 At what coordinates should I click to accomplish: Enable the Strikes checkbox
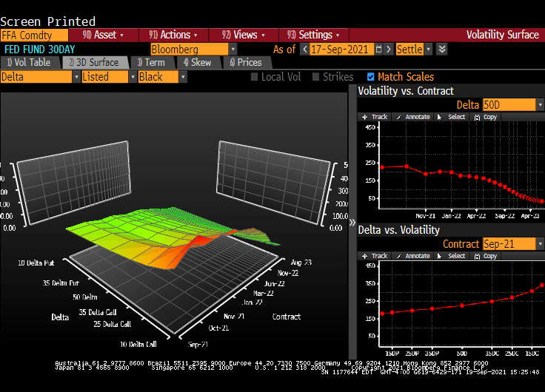point(316,77)
